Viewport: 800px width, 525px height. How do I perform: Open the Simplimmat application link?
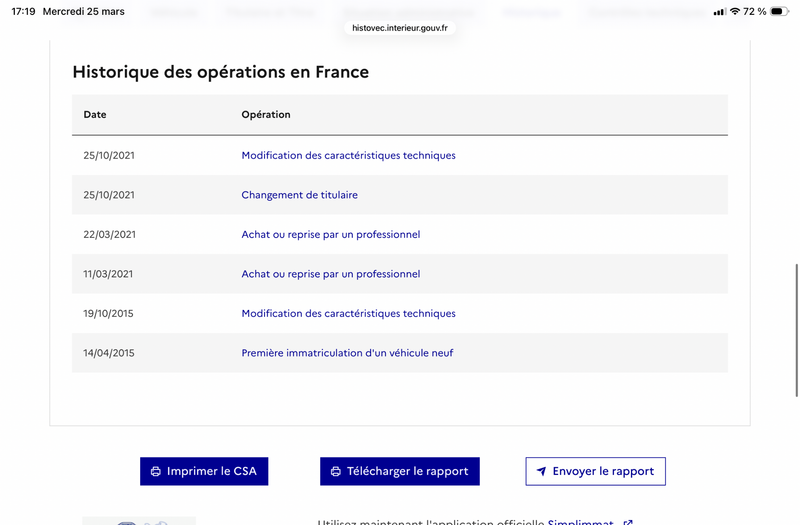tap(580, 522)
